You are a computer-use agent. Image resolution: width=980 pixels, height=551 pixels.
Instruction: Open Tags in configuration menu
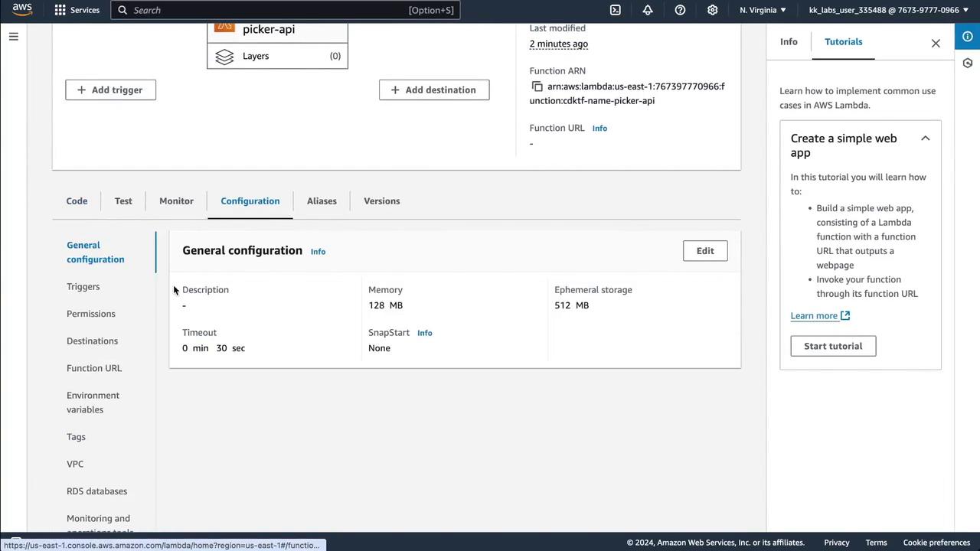[76, 437]
